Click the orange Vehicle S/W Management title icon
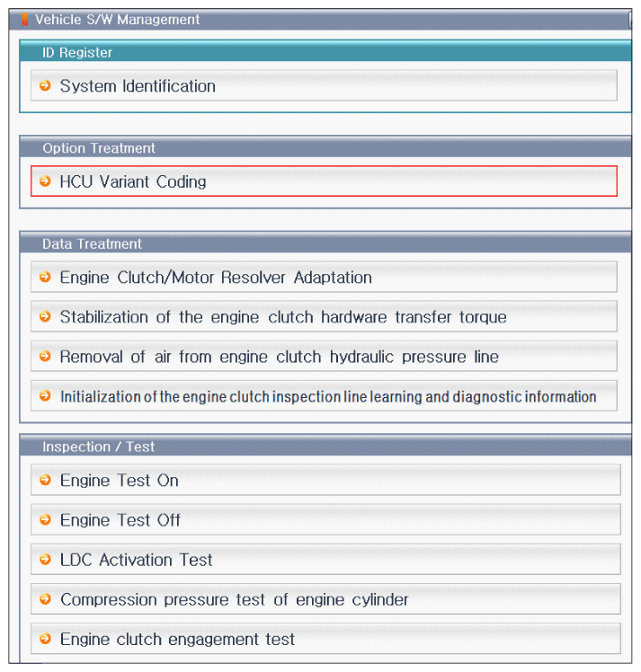 tap(25, 20)
